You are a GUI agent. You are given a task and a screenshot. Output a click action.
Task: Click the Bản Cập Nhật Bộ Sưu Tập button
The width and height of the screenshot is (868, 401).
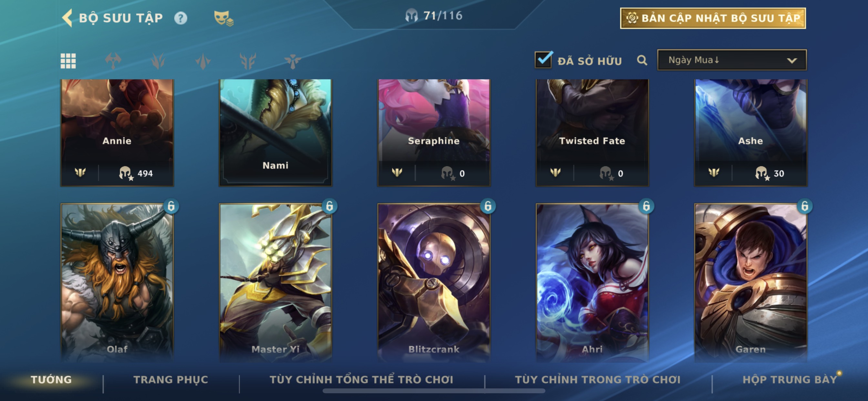click(x=713, y=18)
